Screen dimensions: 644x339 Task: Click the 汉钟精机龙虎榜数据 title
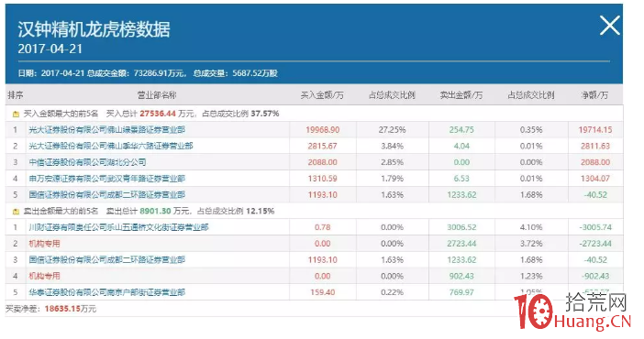click(94, 29)
